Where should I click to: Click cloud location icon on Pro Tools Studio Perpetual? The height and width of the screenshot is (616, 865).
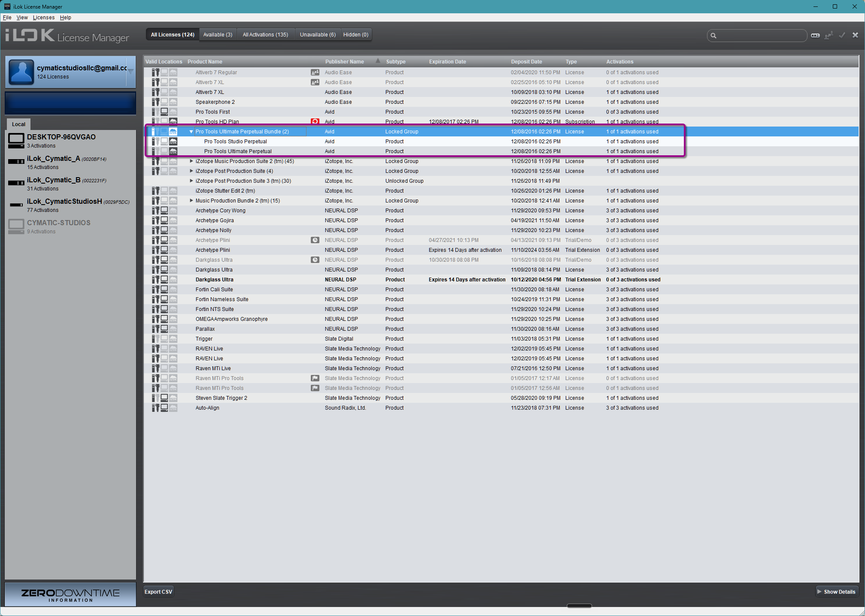(173, 142)
